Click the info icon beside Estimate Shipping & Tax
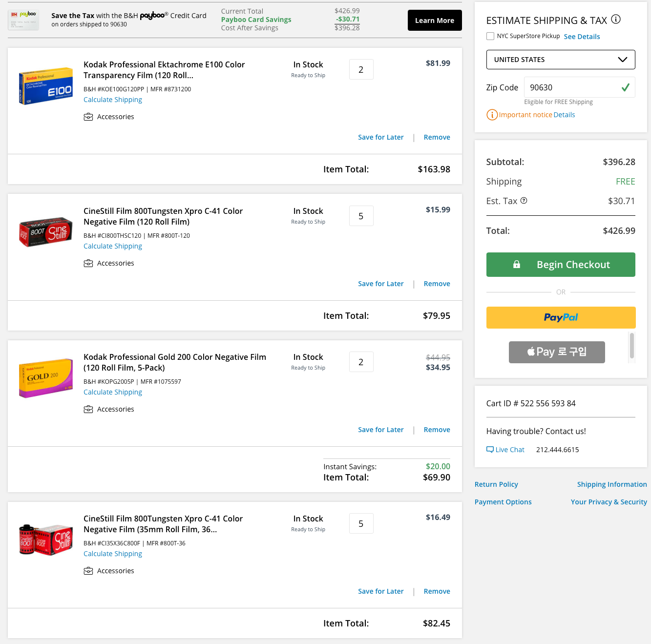The width and height of the screenshot is (651, 644). tap(616, 20)
